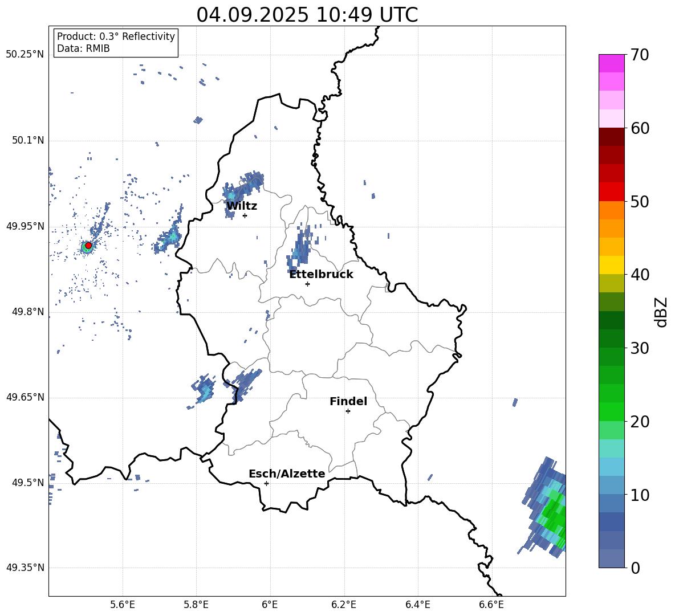Click the Data: RMIB text
The height and width of the screenshot is (616, 675).
tap(83, 48)
